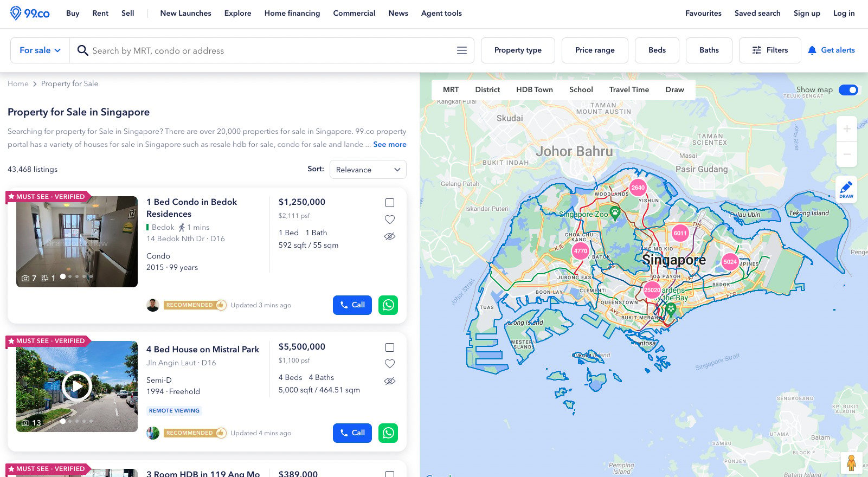
Task: Favourite the Bedok Residences listing with heart
Action: pos(390,220)
